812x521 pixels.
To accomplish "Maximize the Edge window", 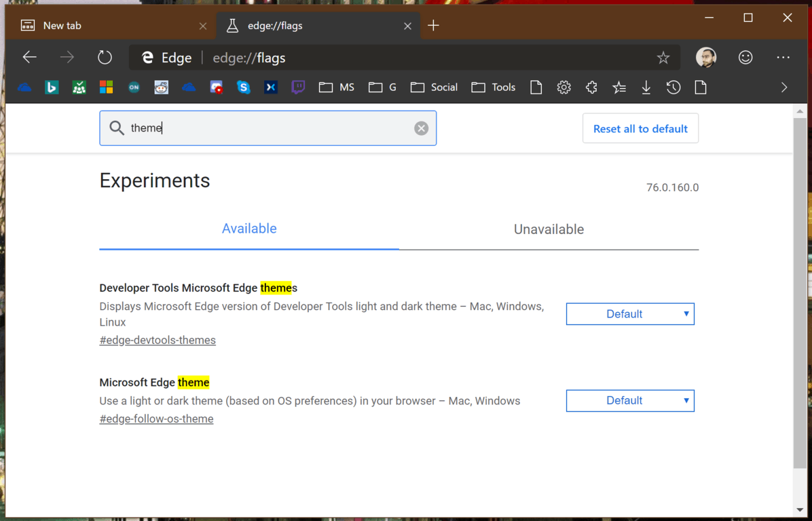I will pos(748,18).
